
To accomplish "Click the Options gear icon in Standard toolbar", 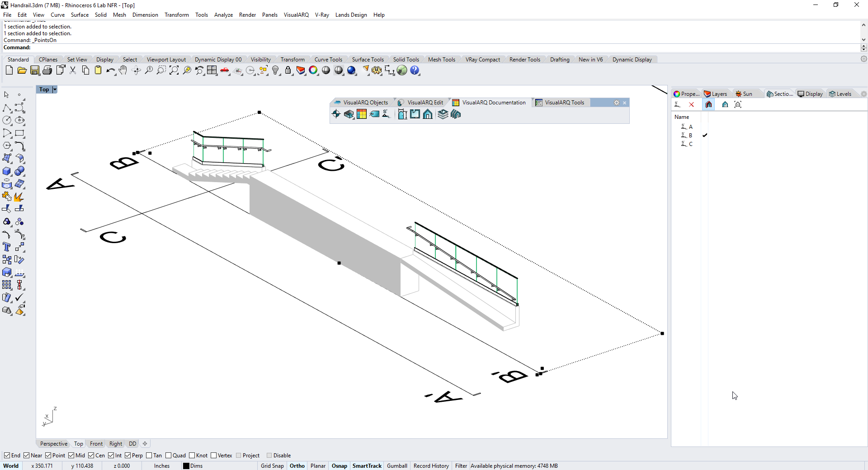I will [377, 70].
